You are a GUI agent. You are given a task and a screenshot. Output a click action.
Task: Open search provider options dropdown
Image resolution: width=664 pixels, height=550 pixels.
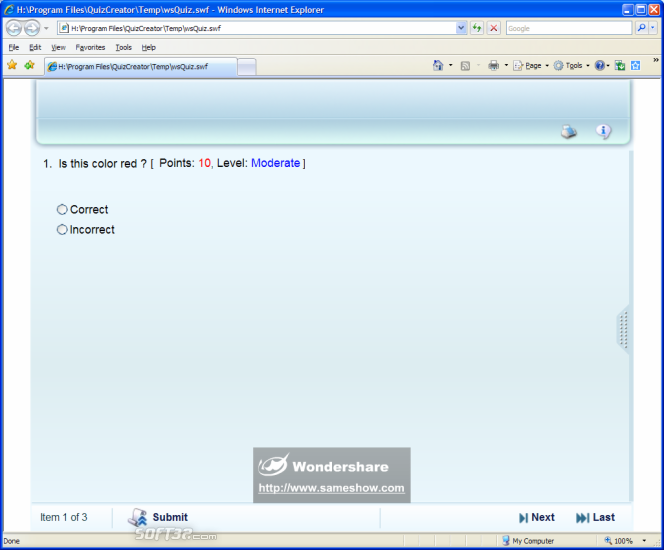(653, 28)
